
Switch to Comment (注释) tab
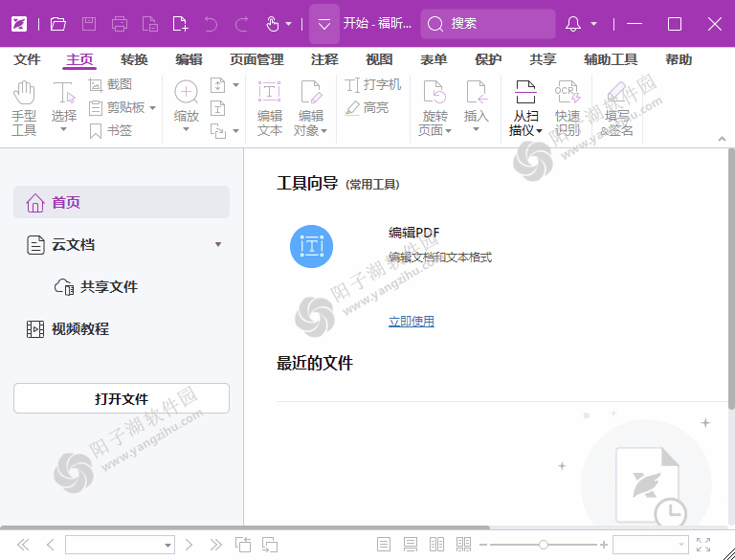tap(324, 59)
